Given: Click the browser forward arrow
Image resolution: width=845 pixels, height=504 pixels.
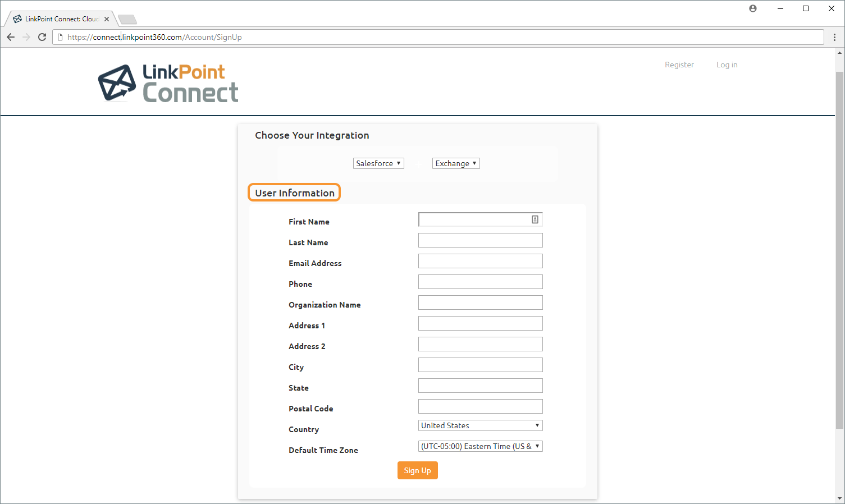Looking at the screenshot, I should pyautogui.click(x=26, y=37).
